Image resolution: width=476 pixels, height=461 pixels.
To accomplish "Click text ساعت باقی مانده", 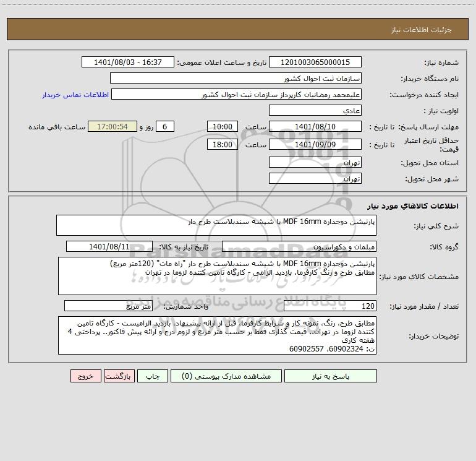I will pos(57,127).
